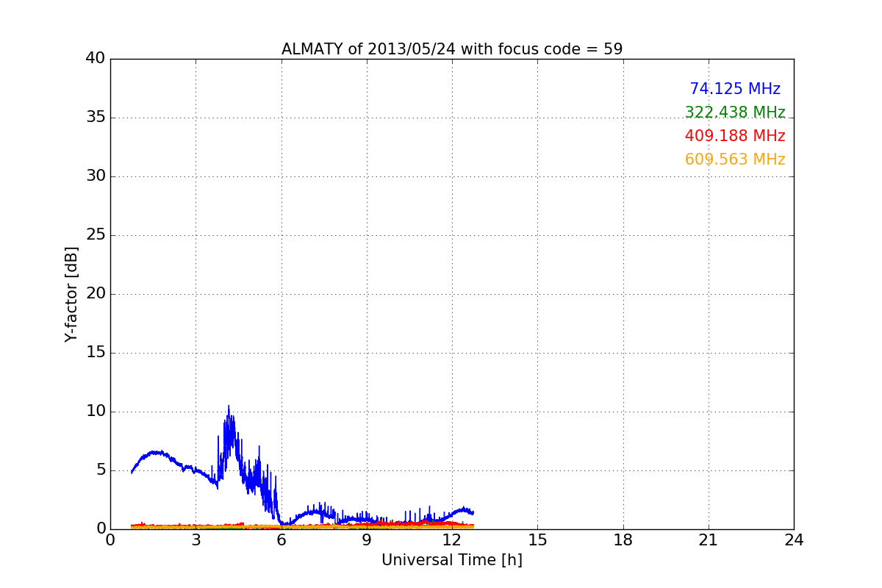Click the x-axis tick label 3
This screenshot has width=882, height=588.
point(196,540)
